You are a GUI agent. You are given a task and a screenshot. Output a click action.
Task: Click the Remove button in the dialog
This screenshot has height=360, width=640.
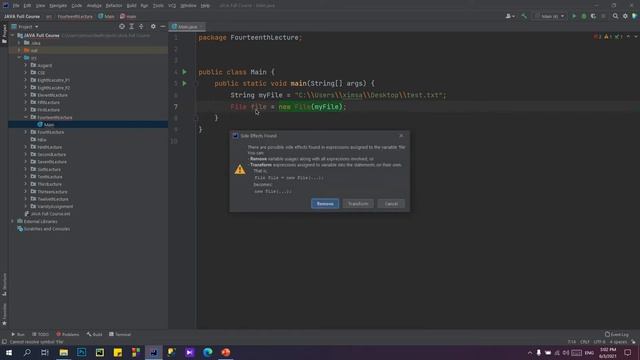coord(325,204)
